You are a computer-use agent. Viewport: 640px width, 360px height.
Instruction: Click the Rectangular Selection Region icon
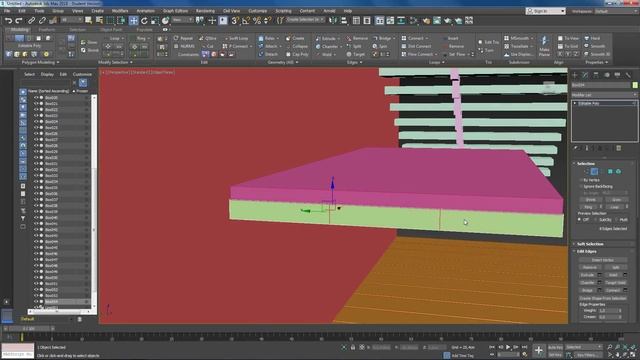click(x=110, y=20)
